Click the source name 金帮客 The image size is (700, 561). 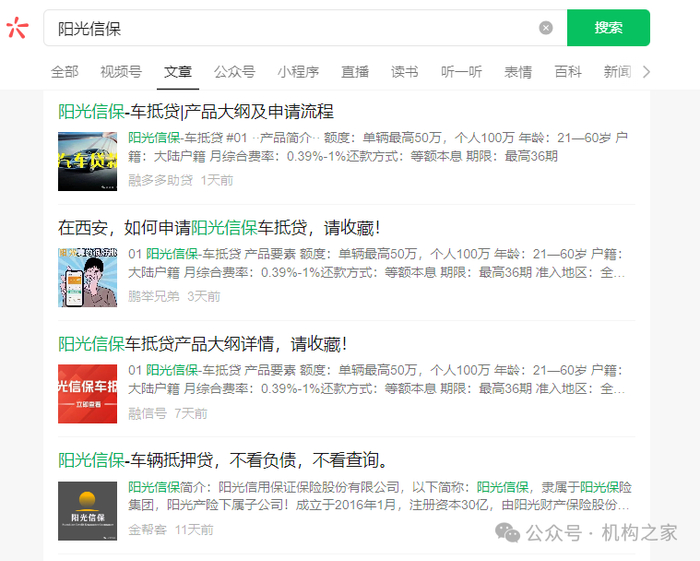[147, 530]
